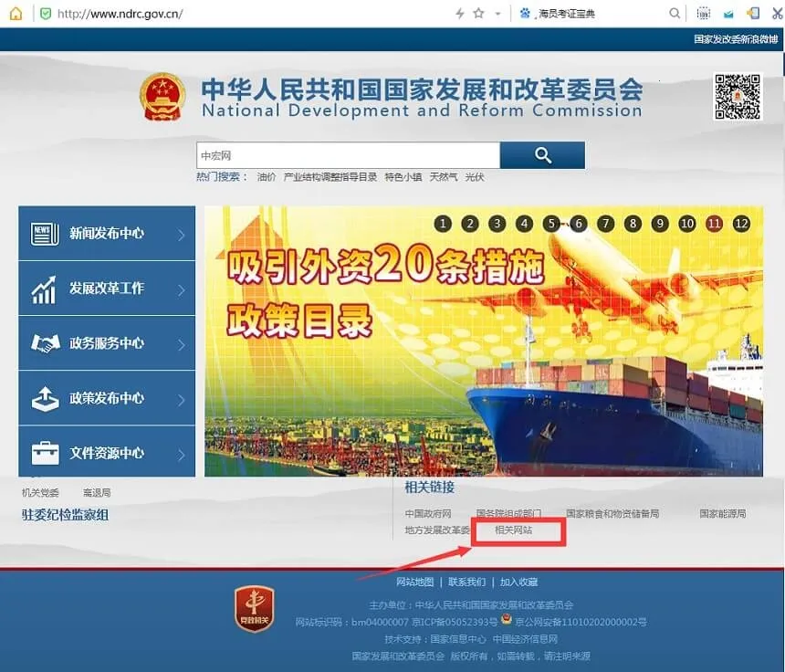Open the 文件资源中心 menu item
Screen dimensions: 785x672
(x=107, y=453)
